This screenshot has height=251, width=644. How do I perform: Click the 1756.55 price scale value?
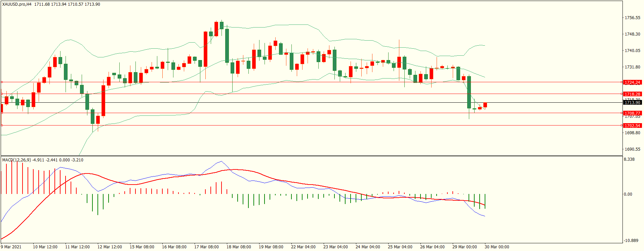coord(632,18)
